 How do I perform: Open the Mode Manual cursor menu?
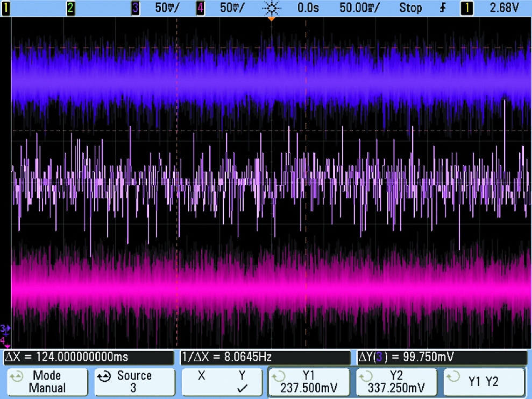click(47, 382)
